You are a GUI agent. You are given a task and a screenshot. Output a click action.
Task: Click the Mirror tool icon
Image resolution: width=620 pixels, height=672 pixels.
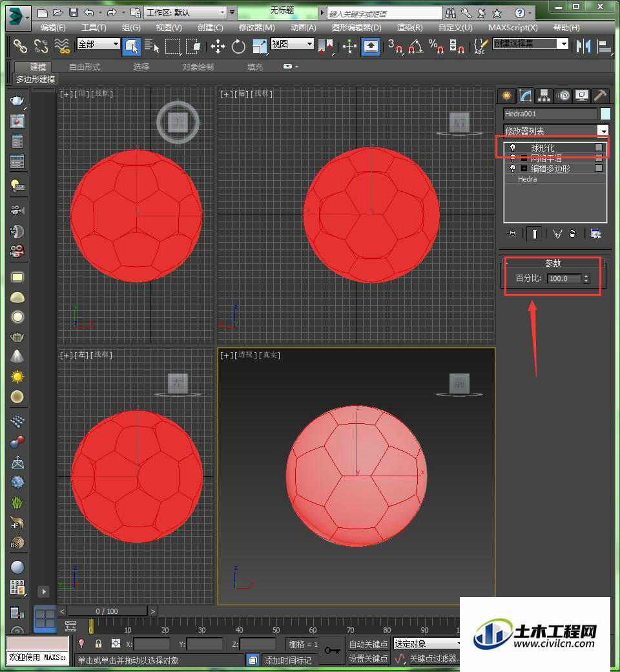pos(584,46)
